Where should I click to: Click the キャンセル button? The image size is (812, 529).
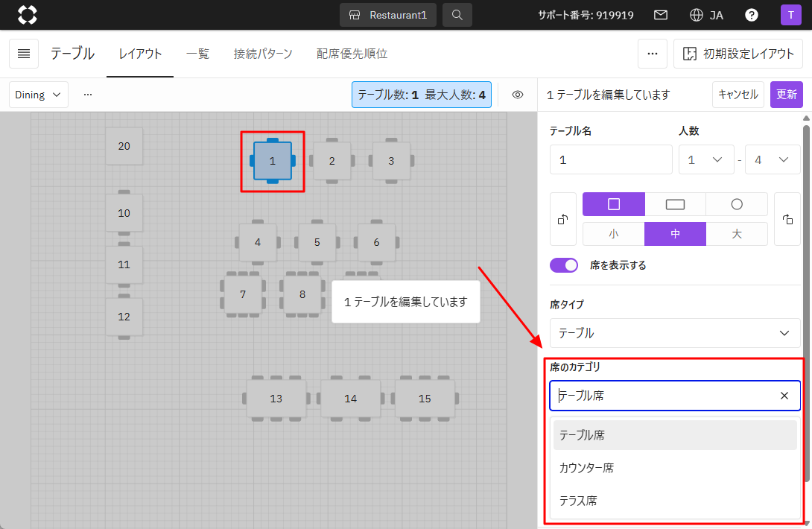(738, 95)
